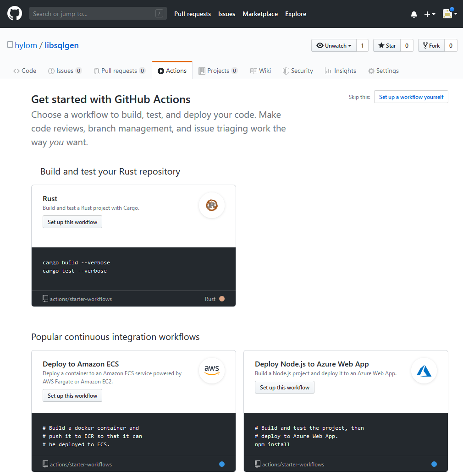Screen dimensions: 463x476
Task: Click the Azure logo icon
Action: pyautogui.click(x=424, y=370)
